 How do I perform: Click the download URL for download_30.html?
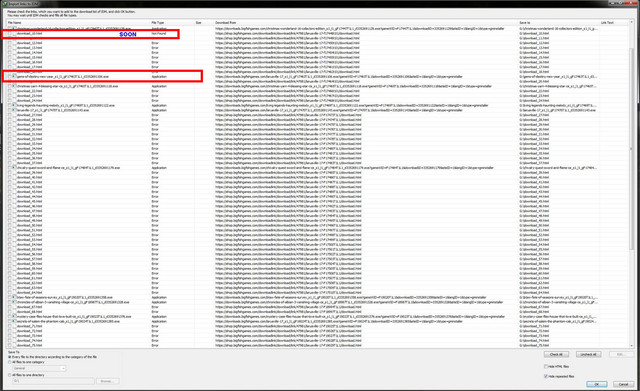pyautogui.click(x=288, y=129)
